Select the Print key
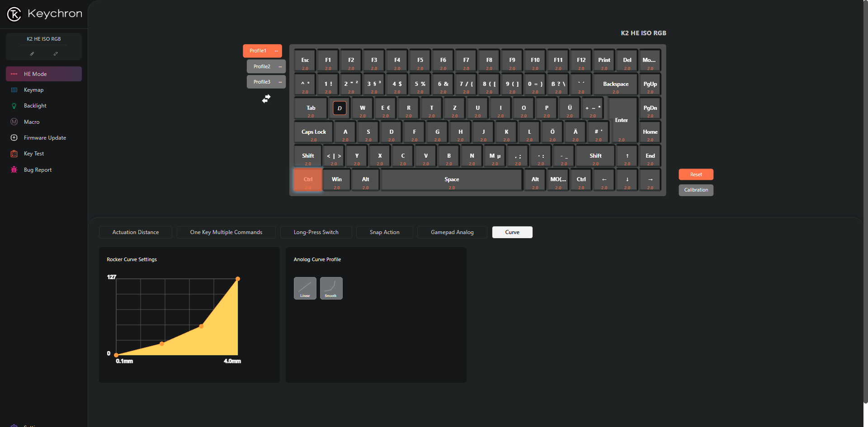The width and height of the screenshot is (868, 427). point(604,61)
